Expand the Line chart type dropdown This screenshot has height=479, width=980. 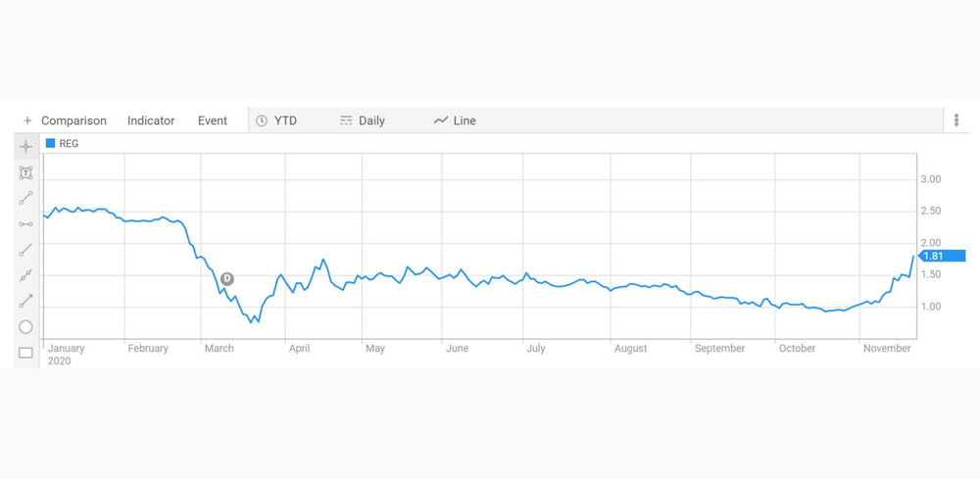(455, 120)
